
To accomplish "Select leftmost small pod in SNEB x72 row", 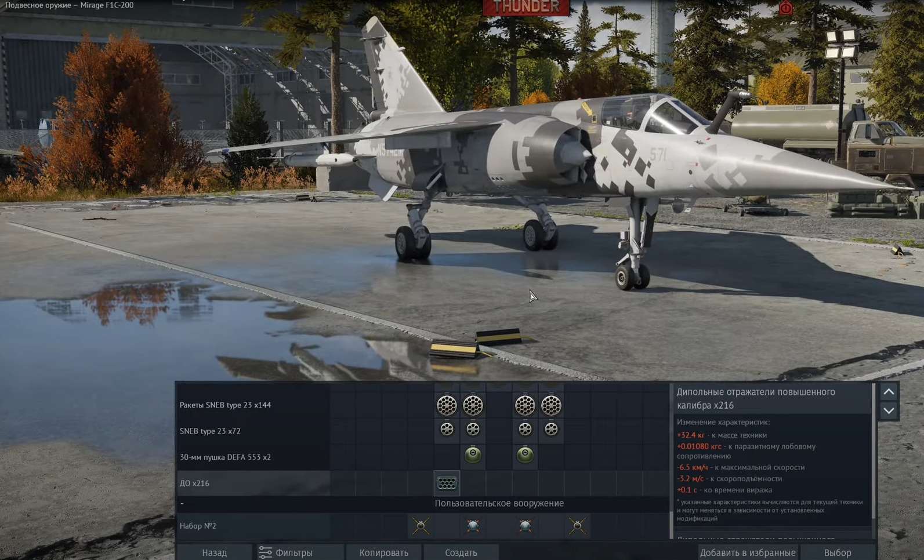I will [447, 430].
